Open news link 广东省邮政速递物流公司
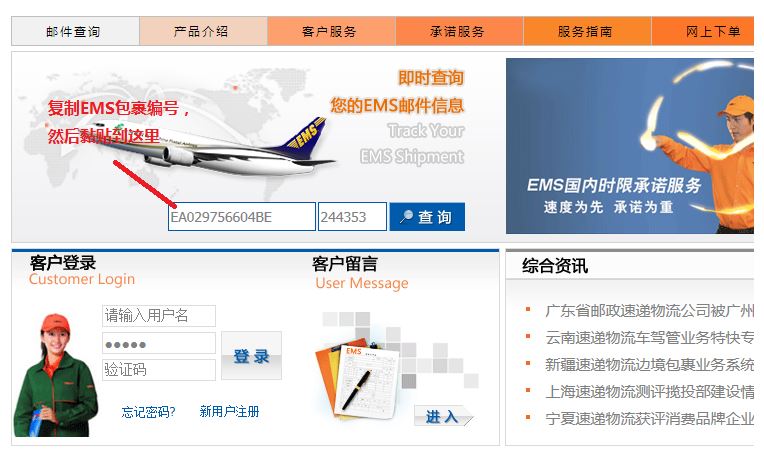 click(649, 310)
